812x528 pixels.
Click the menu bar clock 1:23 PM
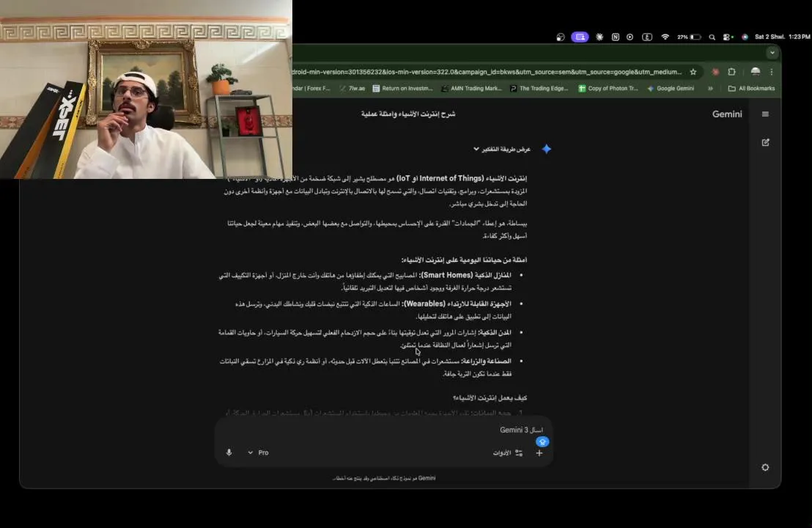click(x=783, y=37)
